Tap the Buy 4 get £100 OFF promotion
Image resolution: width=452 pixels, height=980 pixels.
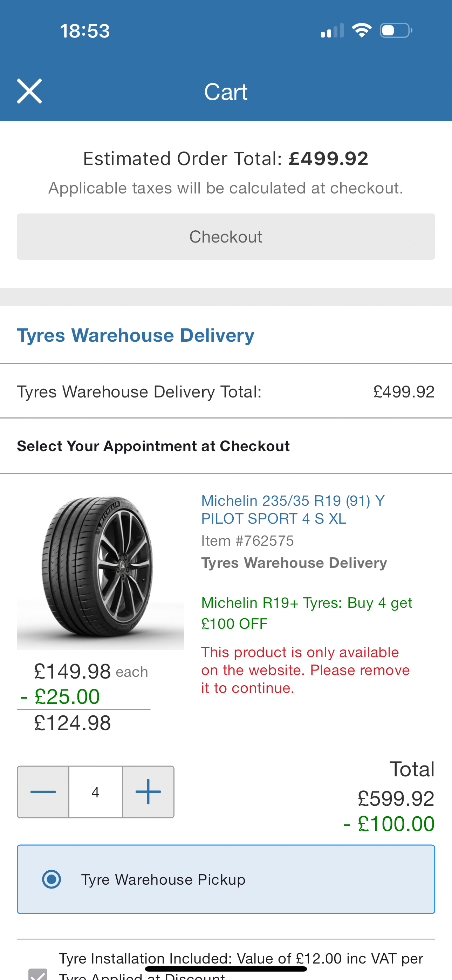click(x=306, y=613)
